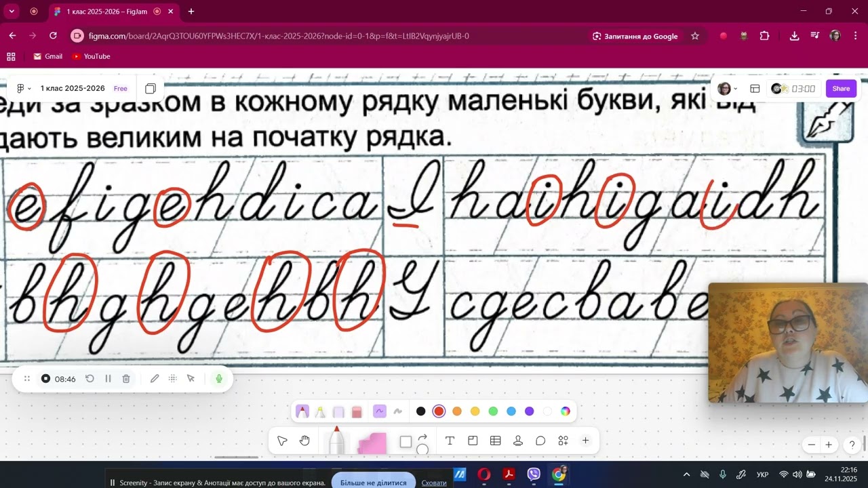Mute the Screenity microphone
The width and height of the screenshot is (868, 488).
(x=218, y=379)
